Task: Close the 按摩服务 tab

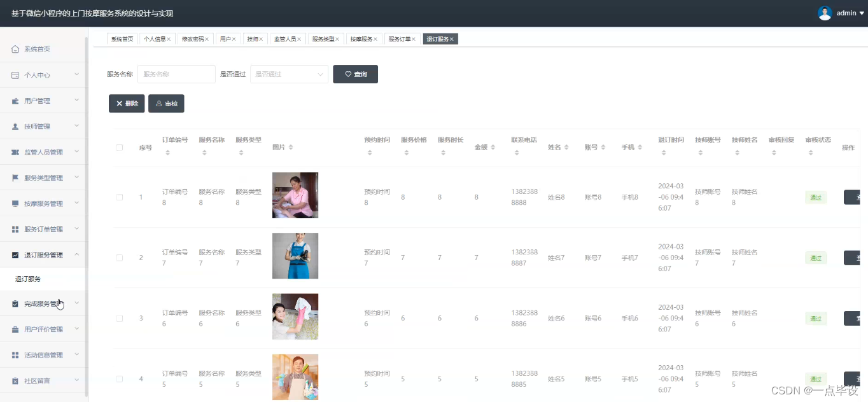Action: pyautogui.click(x=375, y=39)
